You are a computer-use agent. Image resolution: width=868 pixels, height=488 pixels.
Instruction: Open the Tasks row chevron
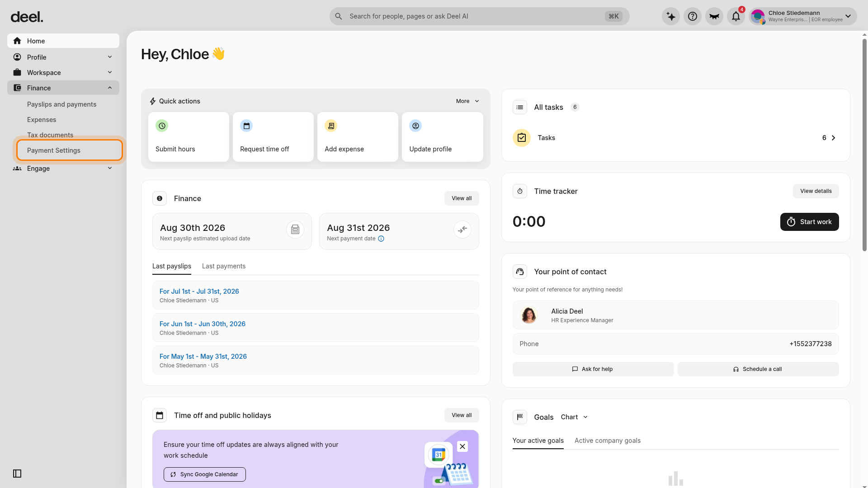pyautogui.click(x=834, y=138)
